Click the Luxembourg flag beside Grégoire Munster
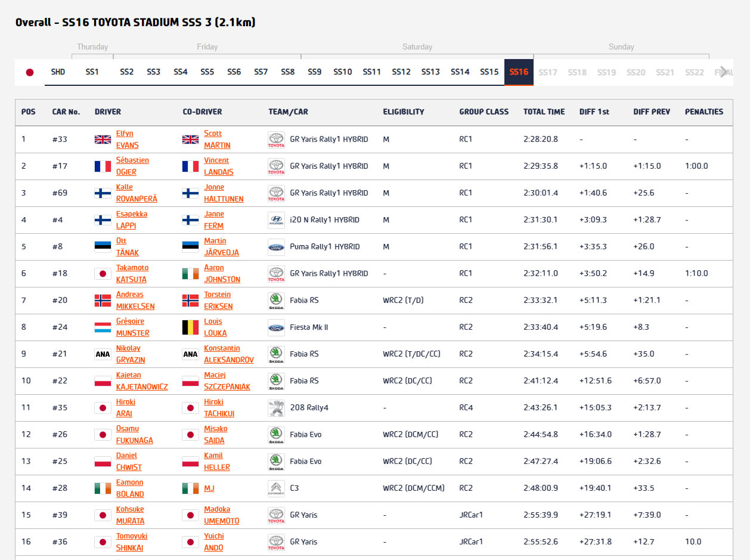Image resolution: width=750 pixels, height=560 pixels. (103, 327)
